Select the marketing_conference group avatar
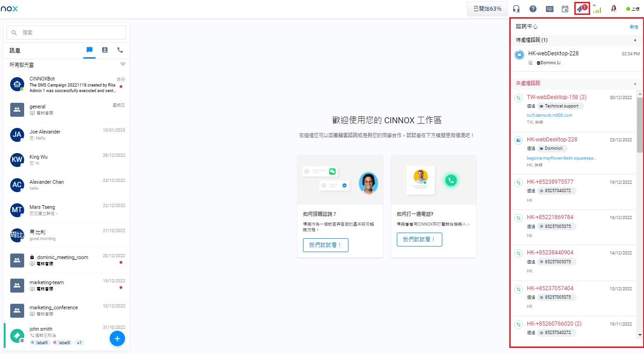This screenshot has width=644, height=354. tap(17, 310)
